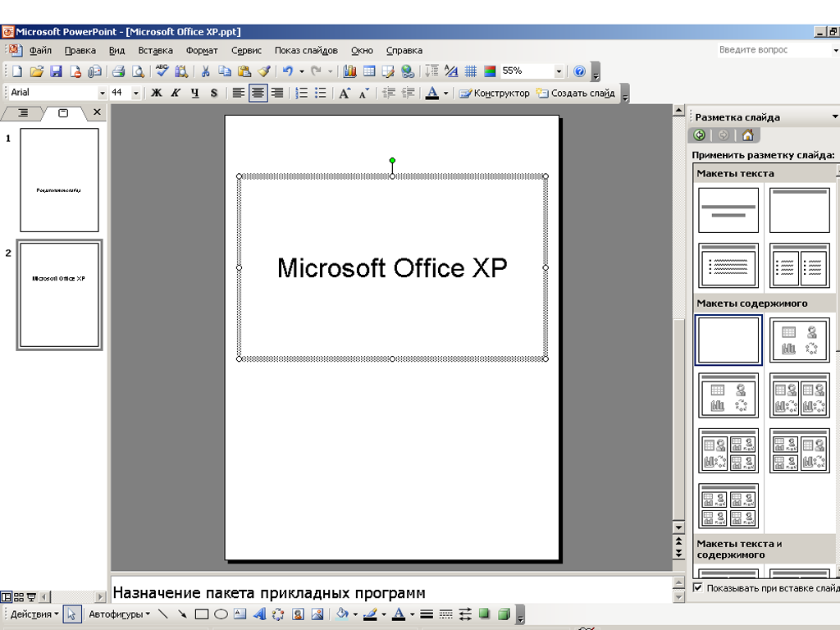Run the ABC spelling check
Screen dimensions: 840x630
point(162,71)
